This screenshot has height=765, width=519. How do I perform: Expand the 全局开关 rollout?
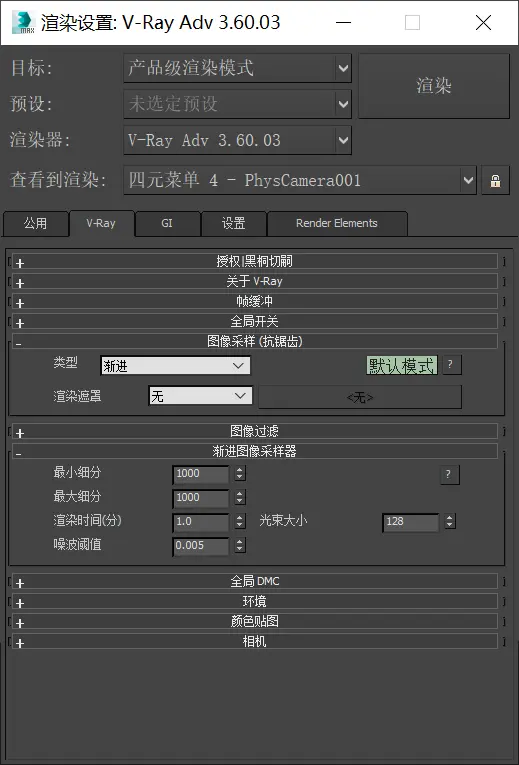click(255, 322)
